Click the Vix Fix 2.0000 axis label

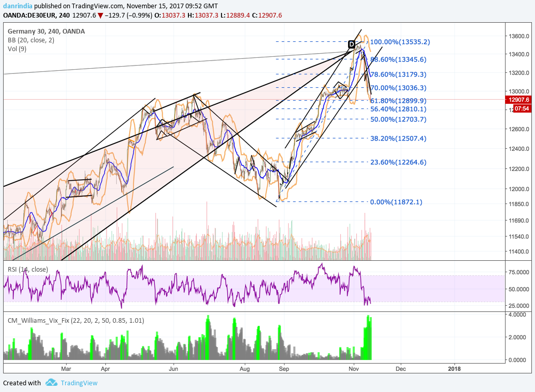tap(517, 337)
